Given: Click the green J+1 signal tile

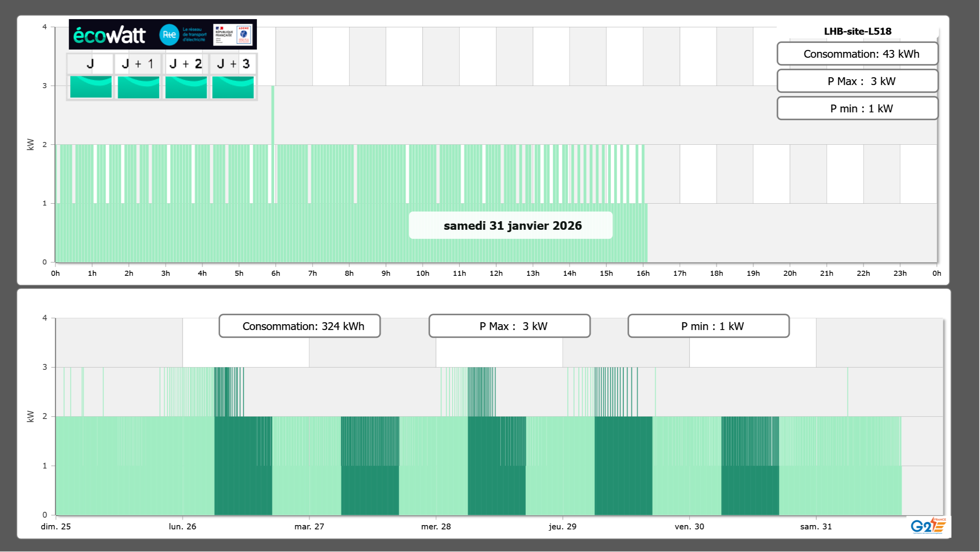Looking at the screenshot, I should pyautogui.click(x=138, y=87).
